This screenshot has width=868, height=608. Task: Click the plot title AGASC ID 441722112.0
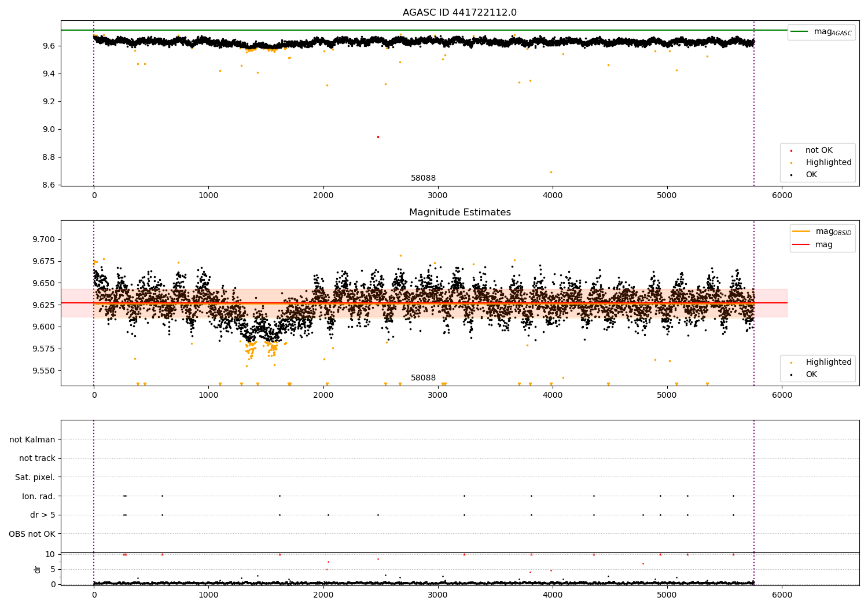tap(459, 13)
